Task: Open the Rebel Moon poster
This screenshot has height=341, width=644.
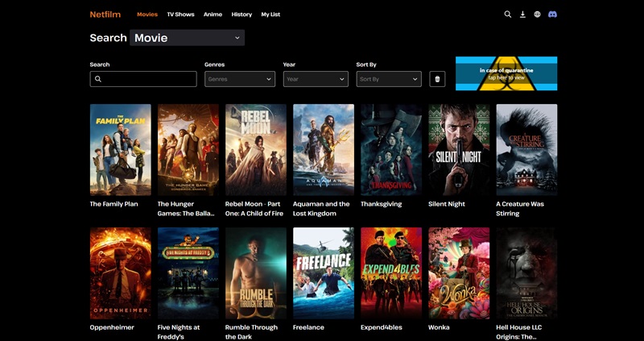Action: (256, 150)
